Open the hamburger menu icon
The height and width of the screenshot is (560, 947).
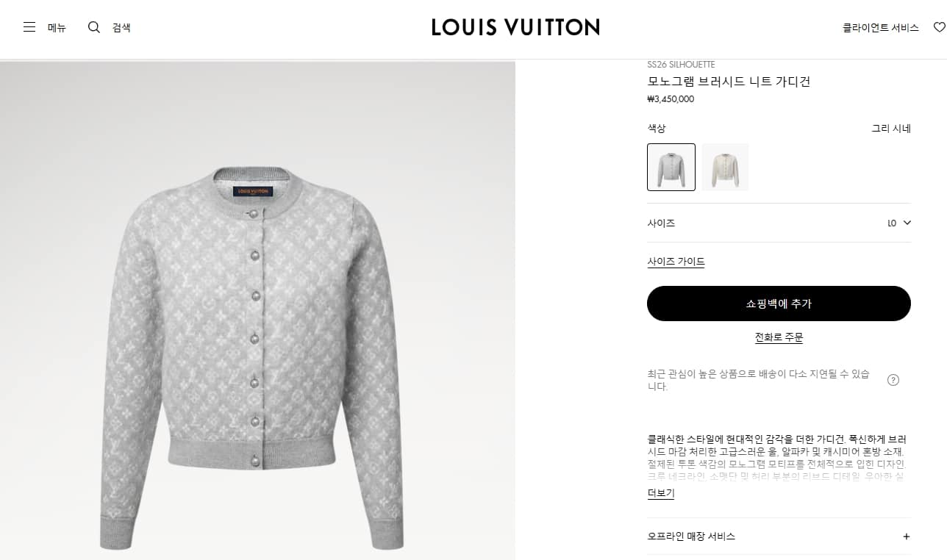pos(29,27)
